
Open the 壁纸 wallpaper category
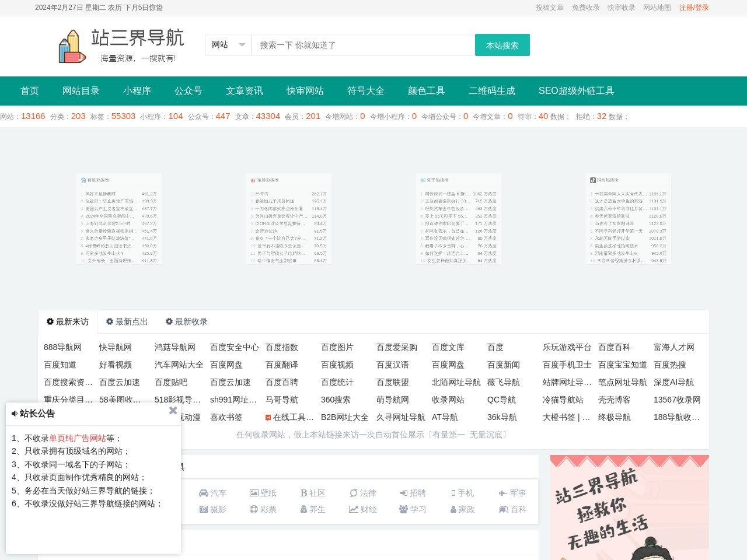[263, 493]
